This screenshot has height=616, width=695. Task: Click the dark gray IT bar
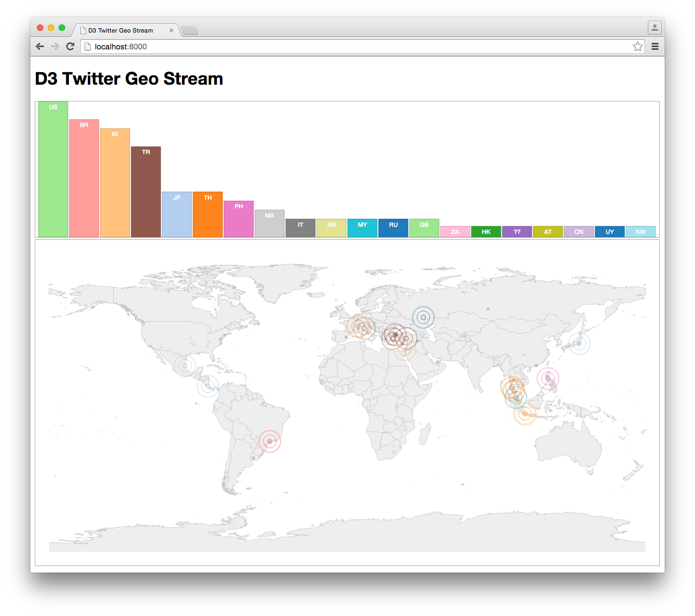coord(301,228)
